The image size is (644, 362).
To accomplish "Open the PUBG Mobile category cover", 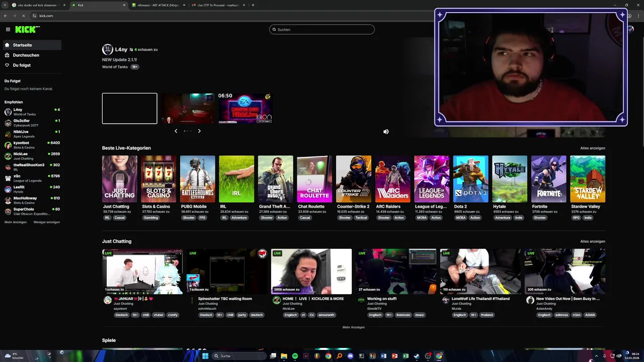I will pyautogui.click(x=197, y=179).
